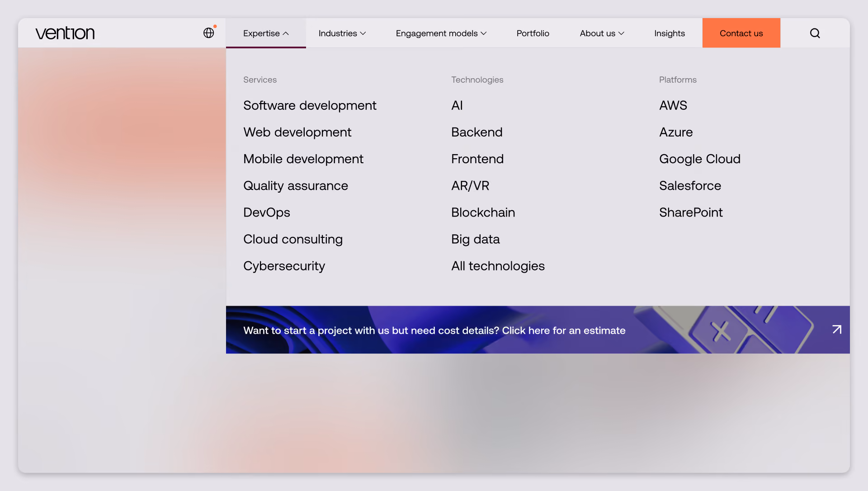
Task: Open AWS platform page
Action: click(x=673, y=105)
